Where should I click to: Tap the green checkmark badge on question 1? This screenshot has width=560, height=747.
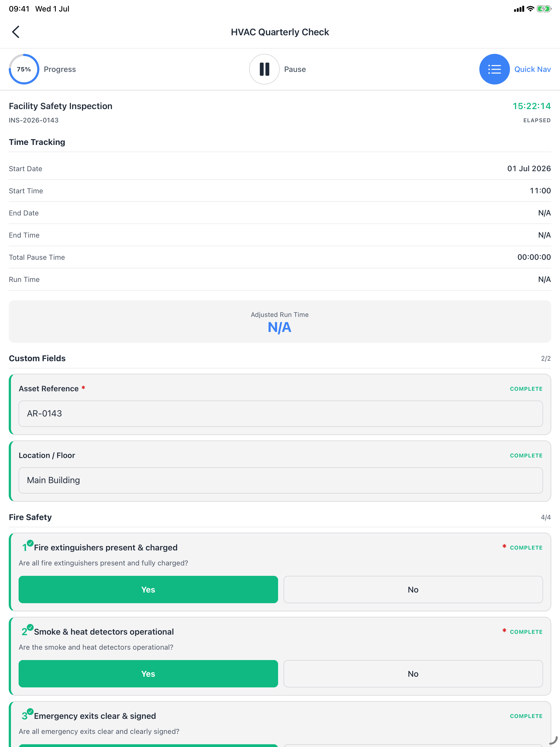pos(30,543)
